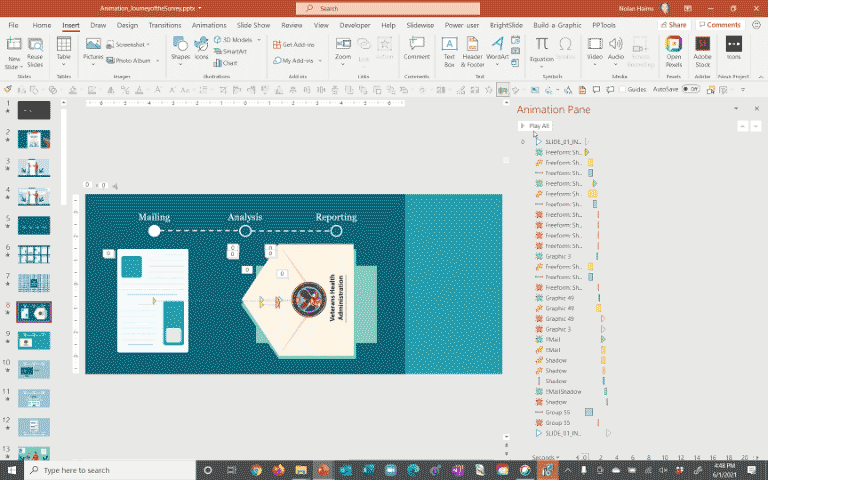Toggle the AutoSave switch
This screenshot has width=853, height=480.
click(x=693, y=89)
